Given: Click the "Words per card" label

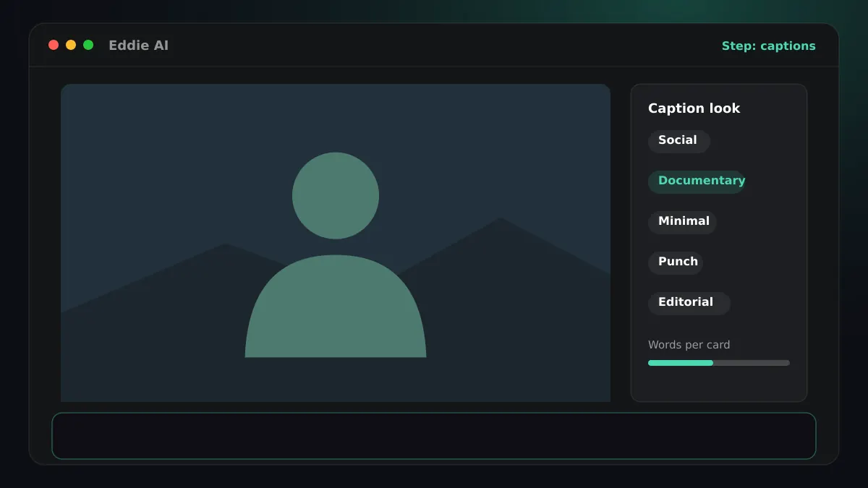Looking at the screenshot, I should (x=689, y=345).
